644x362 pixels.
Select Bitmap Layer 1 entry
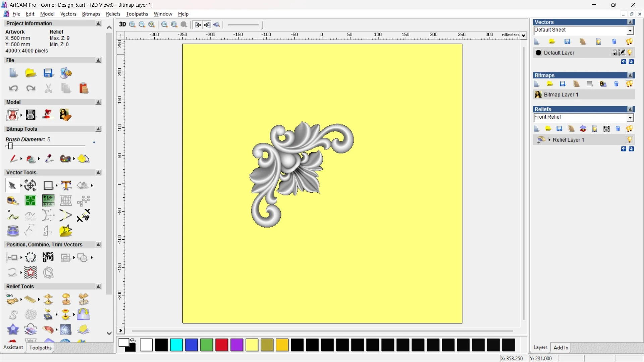(x=561, y=95)
